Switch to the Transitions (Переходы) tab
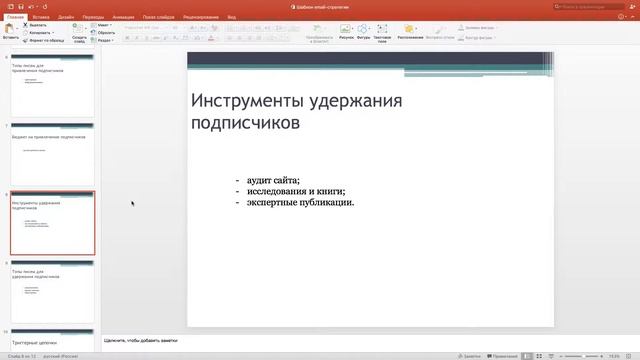Image resolution: width=640 pixels, height=360 pixels. tap(93, 17)
